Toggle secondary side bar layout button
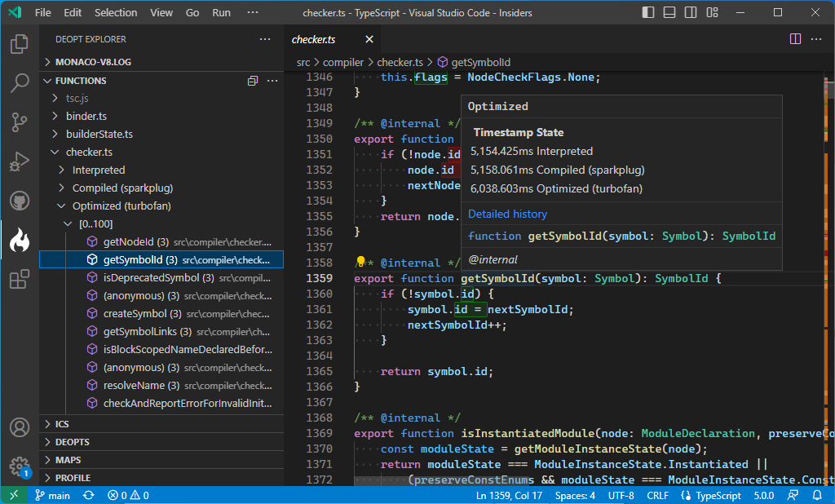The image size is (835, 504). coord(689,13)
